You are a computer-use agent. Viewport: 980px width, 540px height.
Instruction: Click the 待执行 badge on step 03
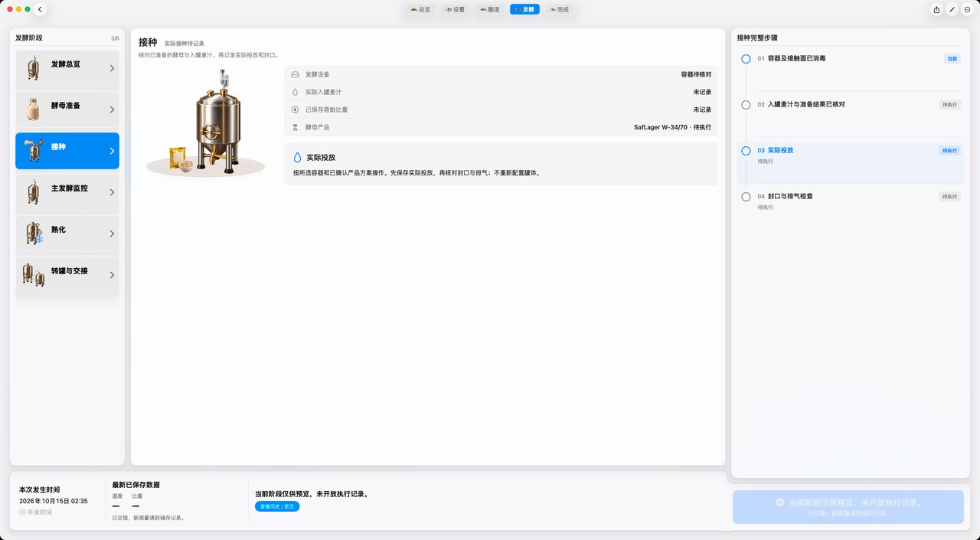tap(949, 150)
